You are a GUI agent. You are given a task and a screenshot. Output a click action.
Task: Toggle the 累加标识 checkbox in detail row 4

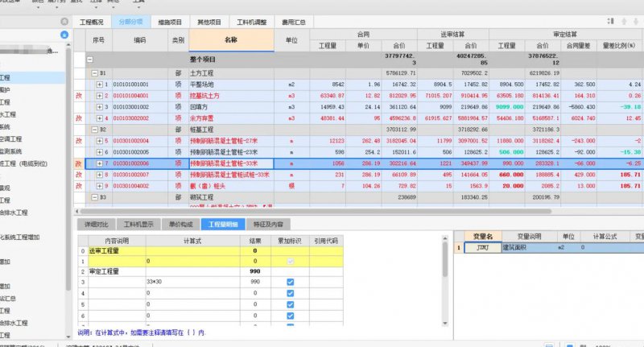[291, 293]
